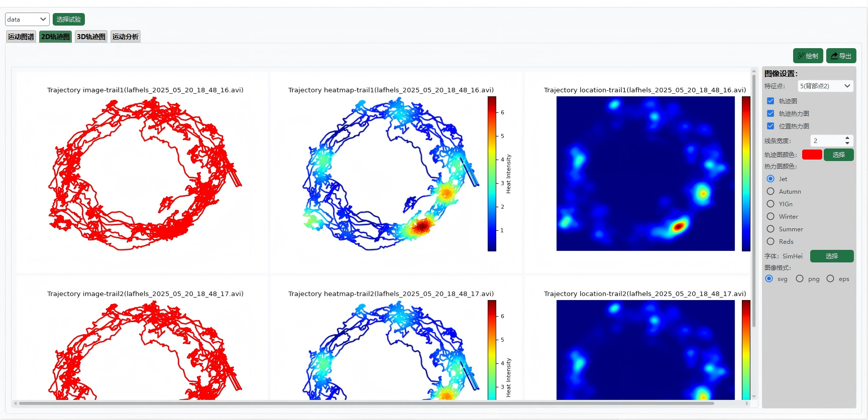Switch to the 3D轨迹图 tab

91,37
